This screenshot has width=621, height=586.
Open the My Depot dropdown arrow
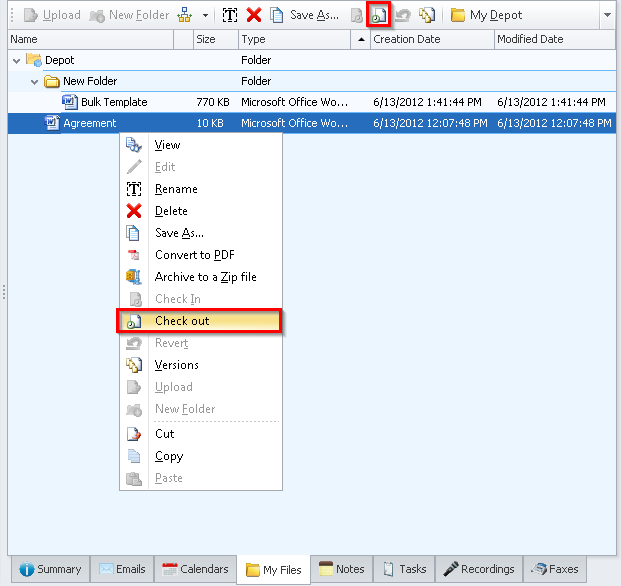pyautogui.click(x=608, y=16)
